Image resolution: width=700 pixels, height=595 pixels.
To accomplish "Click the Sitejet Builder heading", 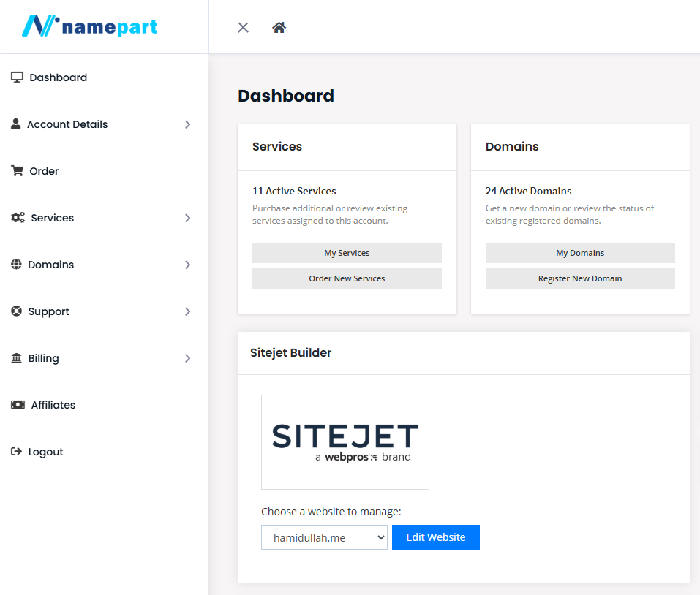I will tap(290, 353).
